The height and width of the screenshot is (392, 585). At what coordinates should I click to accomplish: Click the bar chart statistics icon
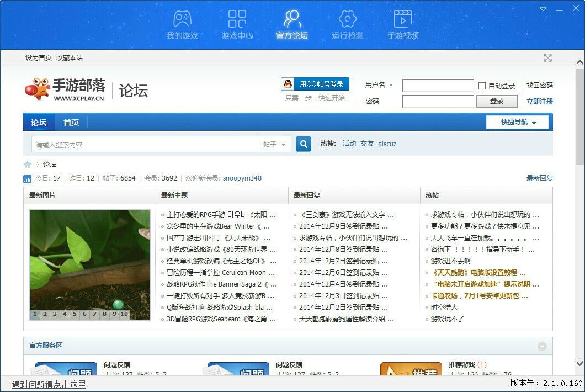pyautogui.click(x=28, y=179)
